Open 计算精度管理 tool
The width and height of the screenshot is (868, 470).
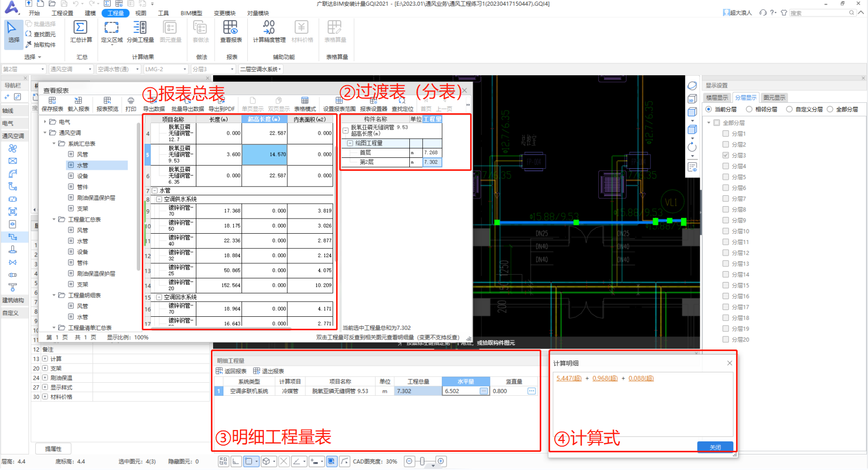(269, 28)
